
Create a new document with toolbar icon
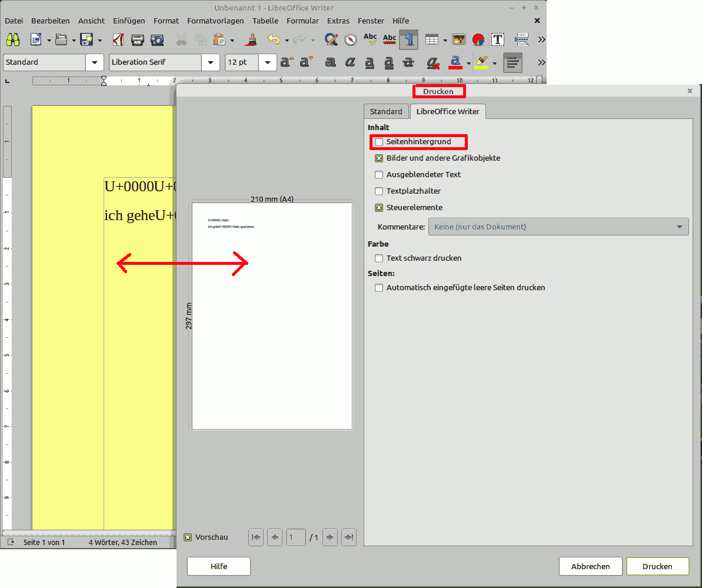coord(36,40)
